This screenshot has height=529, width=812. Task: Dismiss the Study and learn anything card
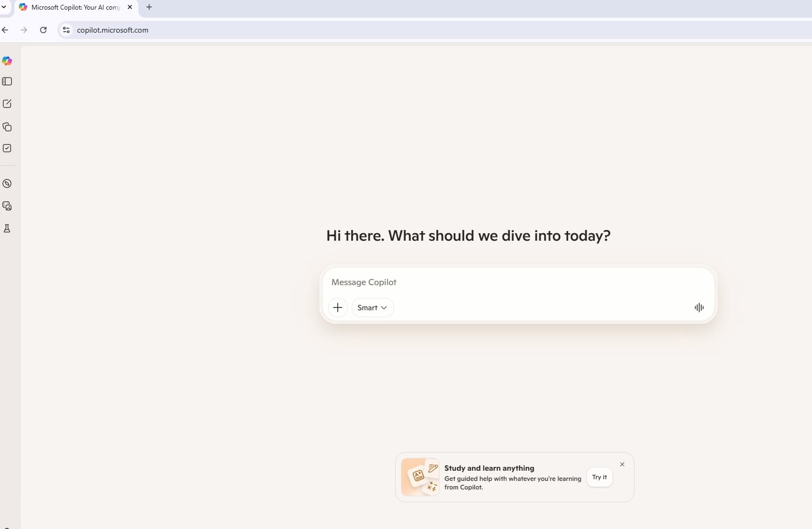[x=622, y=464]
